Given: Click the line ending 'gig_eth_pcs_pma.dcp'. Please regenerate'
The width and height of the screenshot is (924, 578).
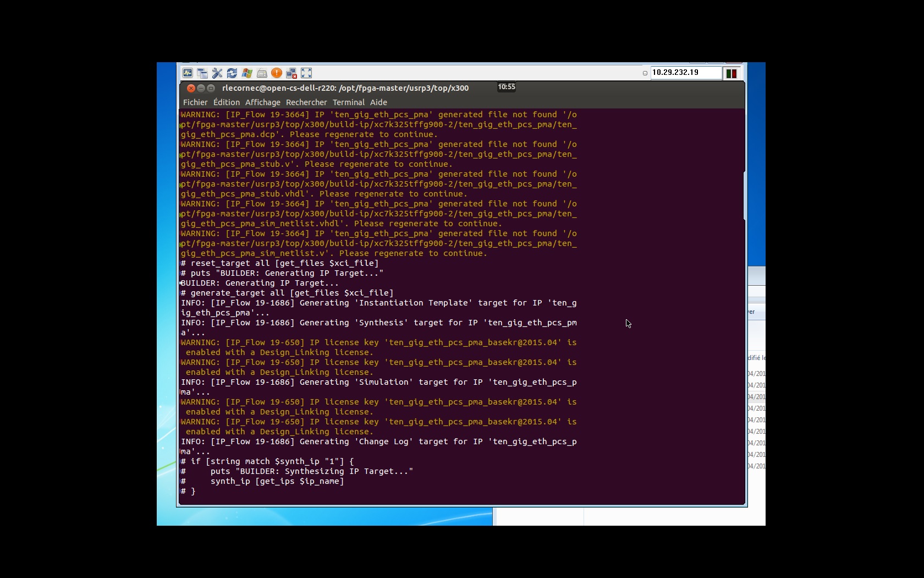Looking at the screenshot, I should (309, 134).
